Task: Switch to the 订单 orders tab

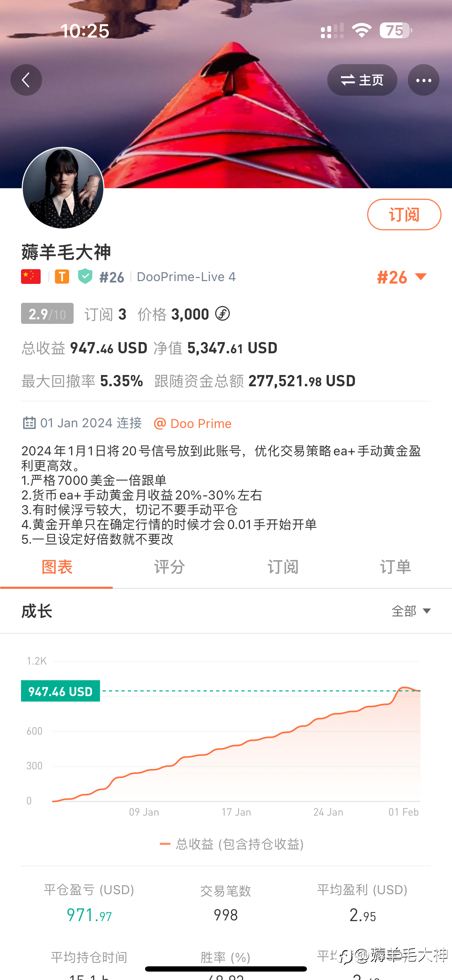Action: click(x=395, y=567)
